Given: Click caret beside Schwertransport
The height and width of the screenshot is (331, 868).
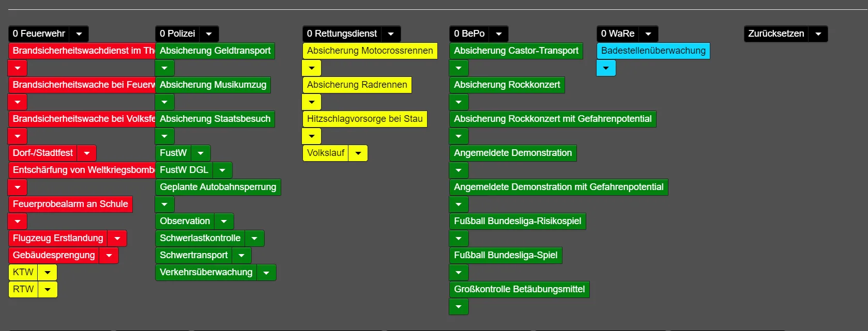Looking at the screenshot, I should (241, 256).
